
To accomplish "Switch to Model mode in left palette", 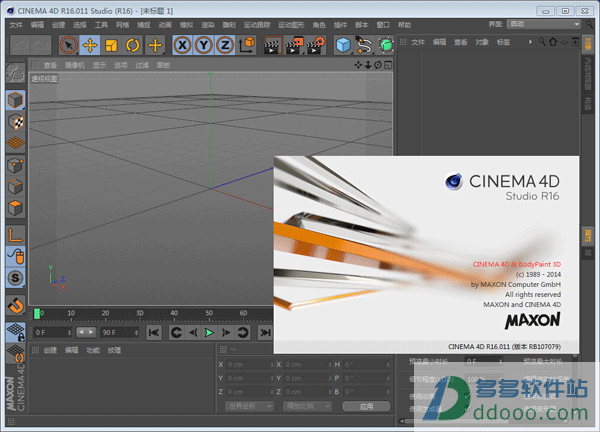I will tap(15, 100).
